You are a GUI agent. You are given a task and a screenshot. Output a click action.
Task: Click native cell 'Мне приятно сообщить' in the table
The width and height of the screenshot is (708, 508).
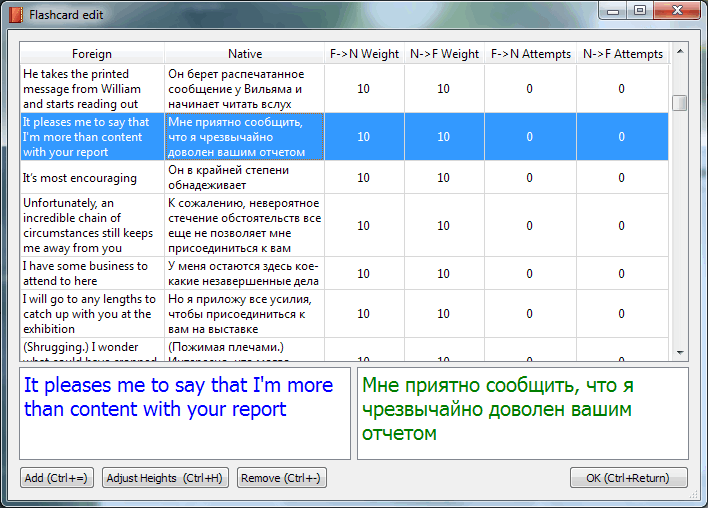tap(244, 136)
